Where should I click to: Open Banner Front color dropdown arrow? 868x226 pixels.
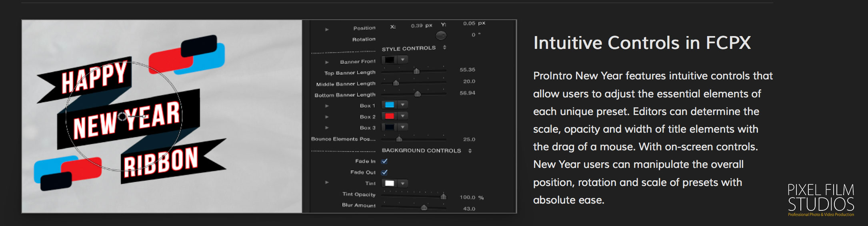(x=403, y=60)
